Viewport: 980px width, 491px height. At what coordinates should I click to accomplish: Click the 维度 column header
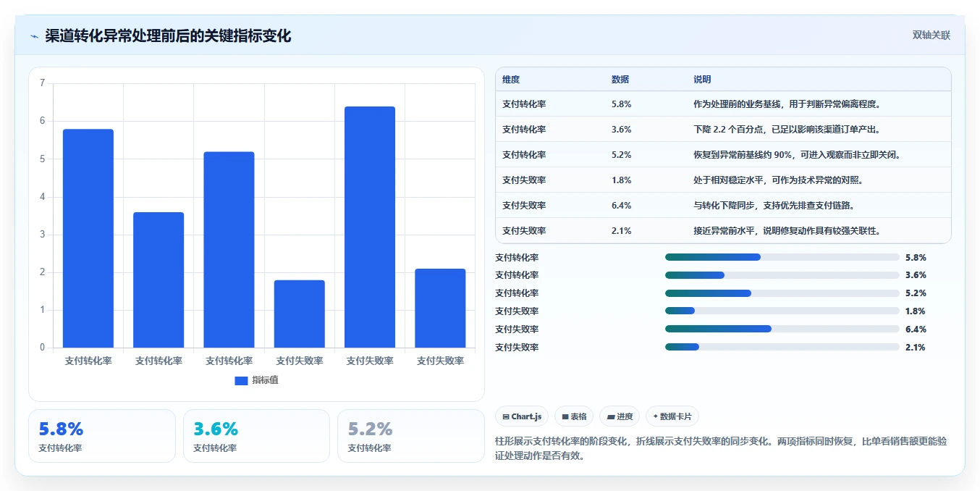(x=511, y=80)
